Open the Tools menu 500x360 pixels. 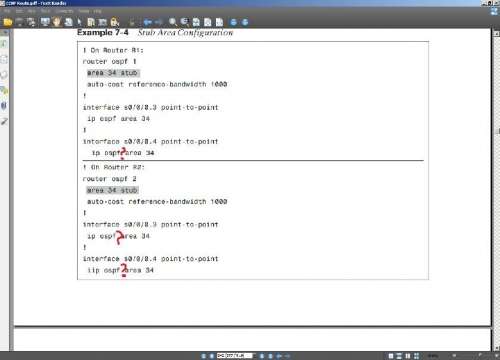tap(45, 11)
